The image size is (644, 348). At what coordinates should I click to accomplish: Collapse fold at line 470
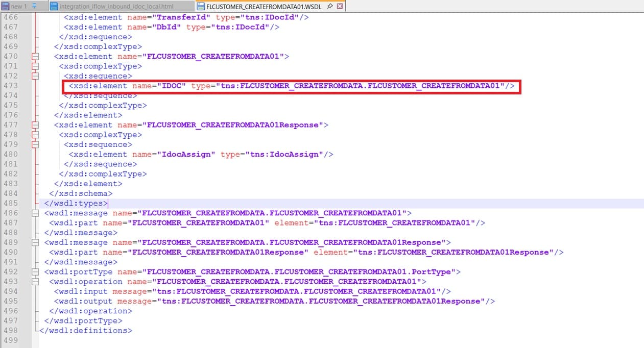(x=35, y=56)
